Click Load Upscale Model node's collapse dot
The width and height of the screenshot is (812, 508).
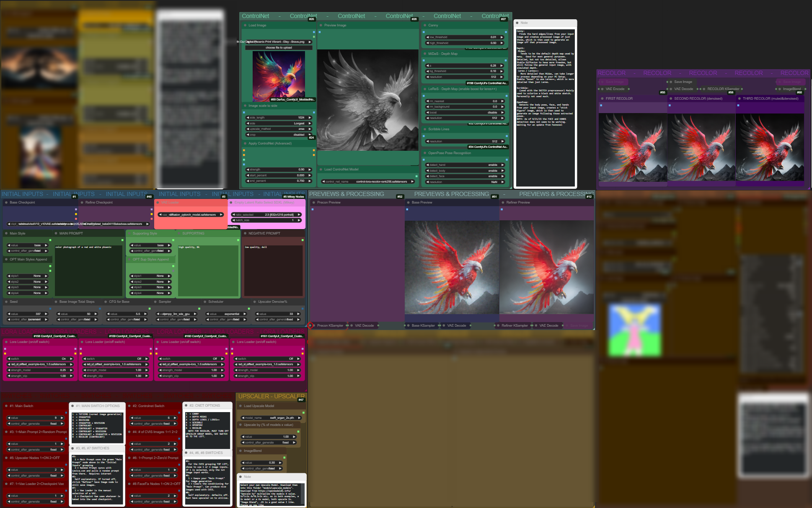pyautogui.click(x=240, y=406)
